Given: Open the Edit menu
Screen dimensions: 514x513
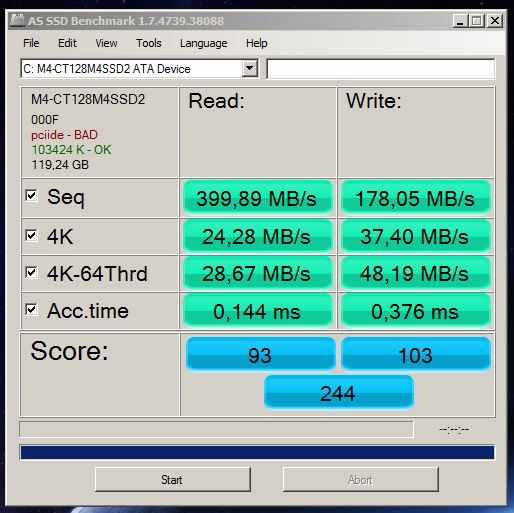Looking at the screenshot, I should [x=67, y=43].
